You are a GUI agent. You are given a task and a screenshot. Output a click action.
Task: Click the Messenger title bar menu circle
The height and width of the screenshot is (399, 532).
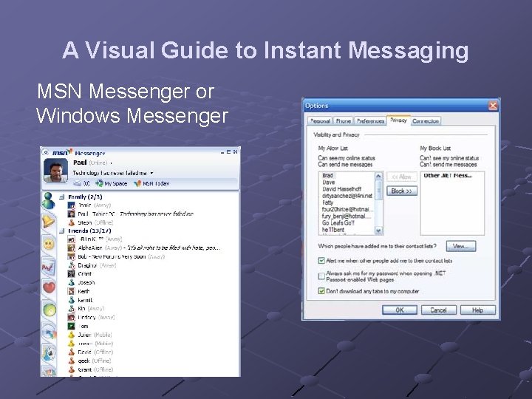click(x=46, y=152)
